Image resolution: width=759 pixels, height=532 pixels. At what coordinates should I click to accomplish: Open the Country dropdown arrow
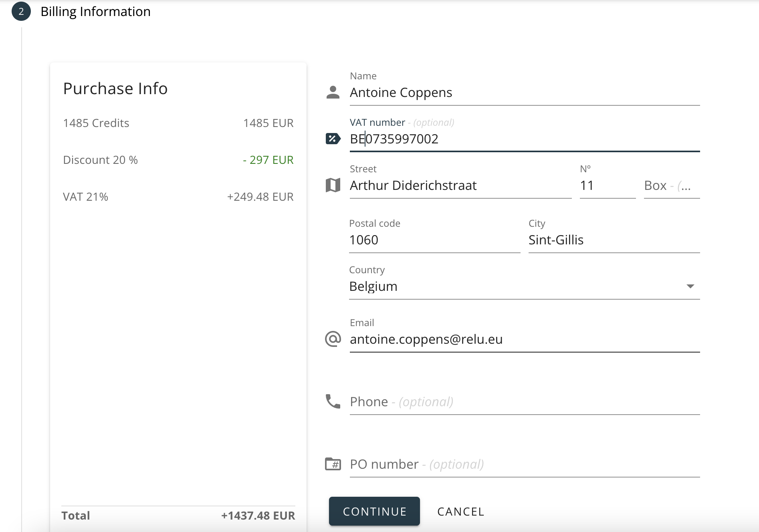690,286
